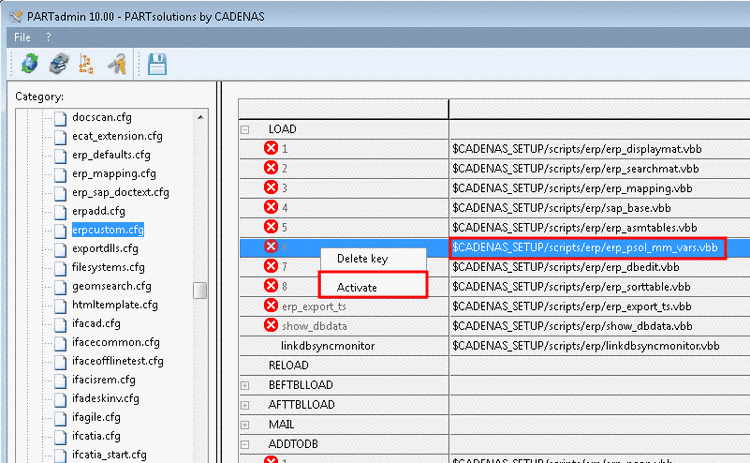This screenshot has height=463, width=750.
Task: Click the erp_export_ts.vbb path cell
Action: click(599, 306)
